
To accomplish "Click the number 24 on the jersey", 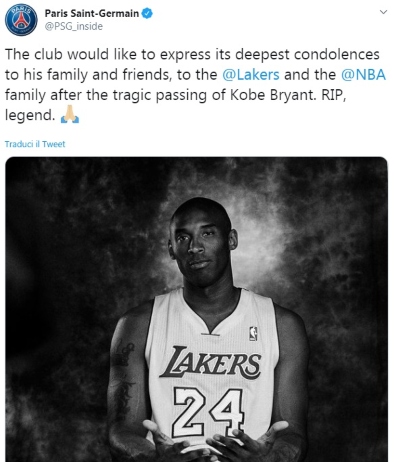I will [208, 413].
